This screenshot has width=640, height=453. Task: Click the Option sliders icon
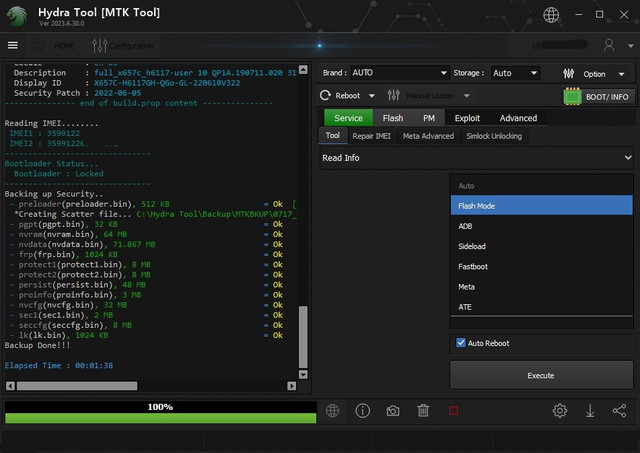point(569,74)
